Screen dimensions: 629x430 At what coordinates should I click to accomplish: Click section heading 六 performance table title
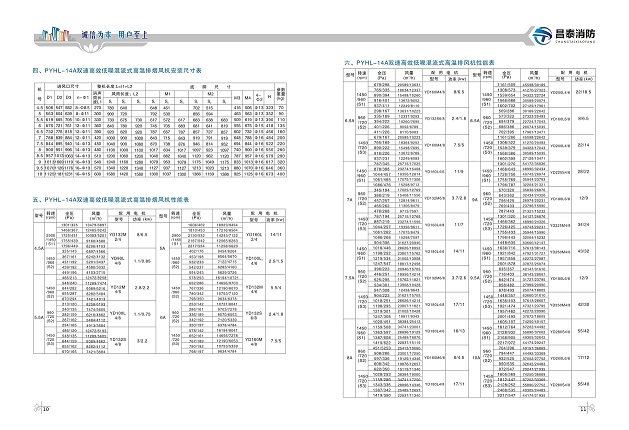click(419, 63)
